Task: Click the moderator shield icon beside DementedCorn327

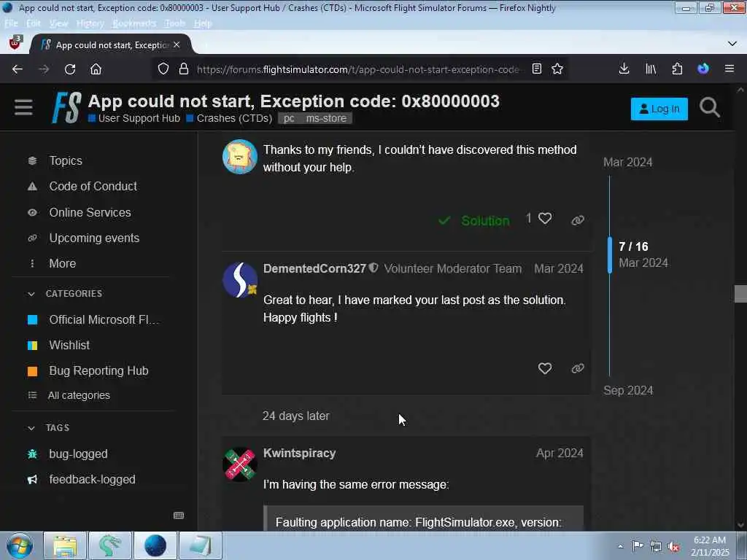Action: tap(373, 268)
